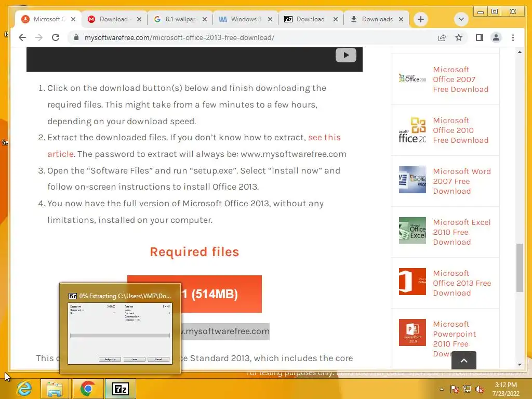Image resolution: width=532 pixels, height=399 pixels.
Task: Click the Office 2013 red logo thumbnail
Action: pos(412,282)
